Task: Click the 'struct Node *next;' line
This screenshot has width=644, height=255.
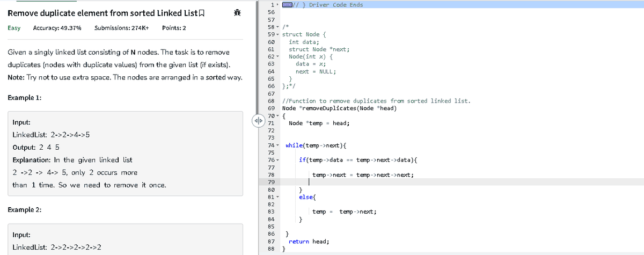Action: click(319, 49)
